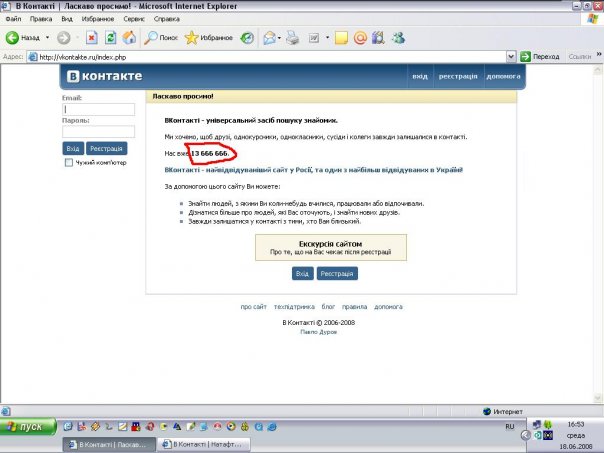Toggle the 'Чужий комп'ютер' checkbox

pyautogui.click(x=69, y=162)
